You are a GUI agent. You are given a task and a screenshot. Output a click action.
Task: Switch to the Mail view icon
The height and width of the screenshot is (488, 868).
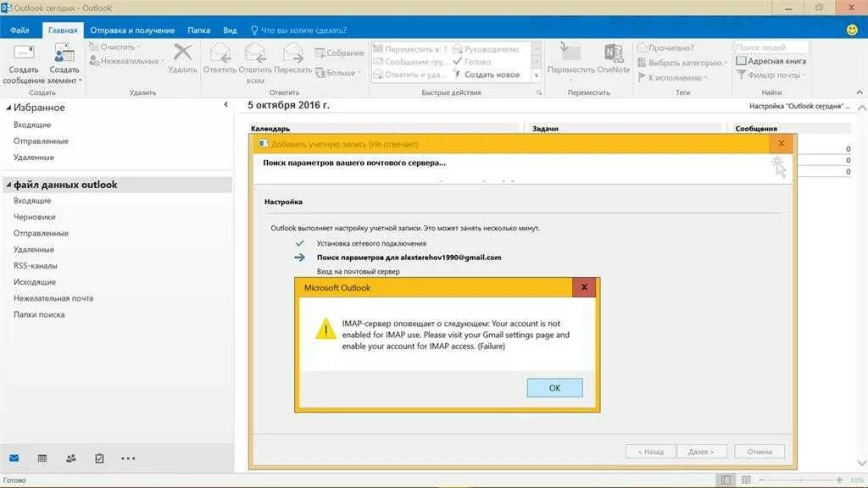[14, 458]
